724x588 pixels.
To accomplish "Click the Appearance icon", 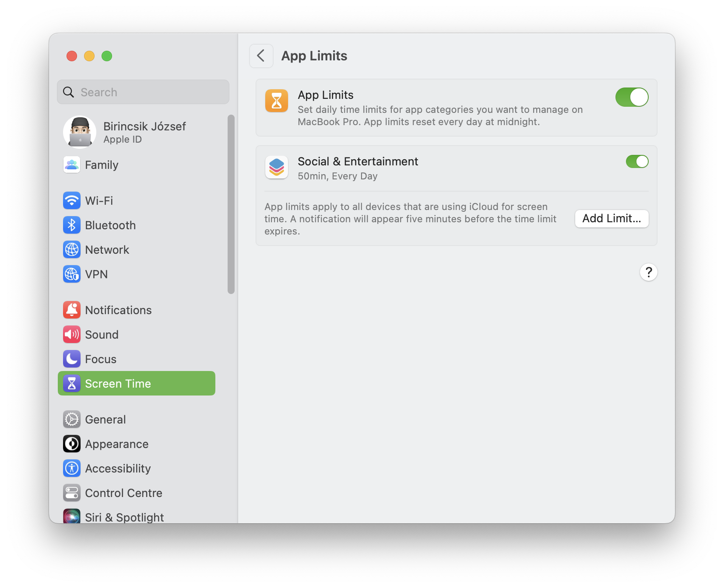I will tap(72, 444).
